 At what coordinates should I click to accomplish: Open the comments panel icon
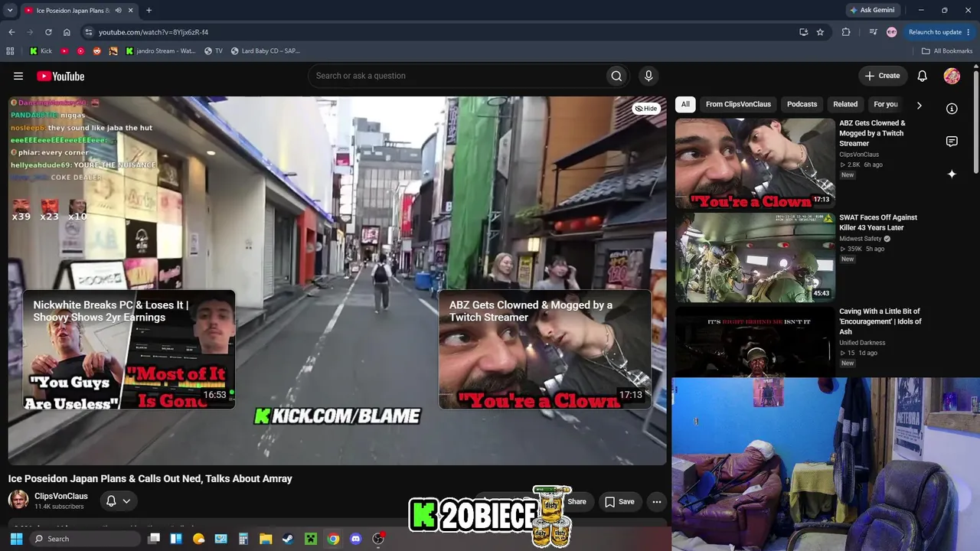coord(952,142)
